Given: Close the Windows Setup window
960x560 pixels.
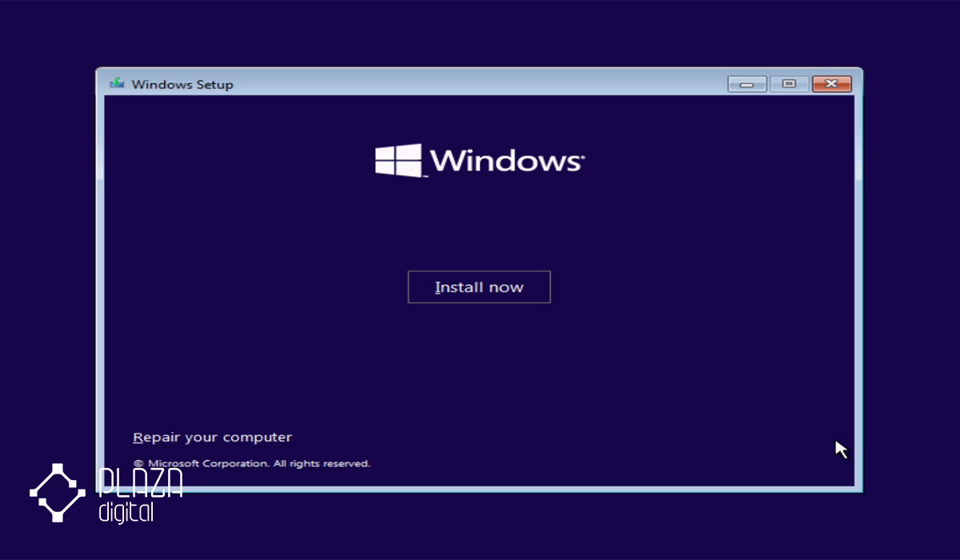Looking at the screenshot, I should [832, 84].
